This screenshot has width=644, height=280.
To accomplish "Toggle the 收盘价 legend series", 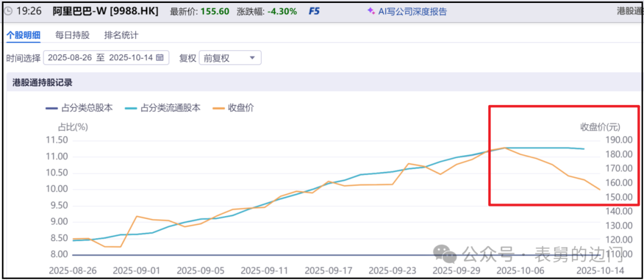I will [233, 108].
